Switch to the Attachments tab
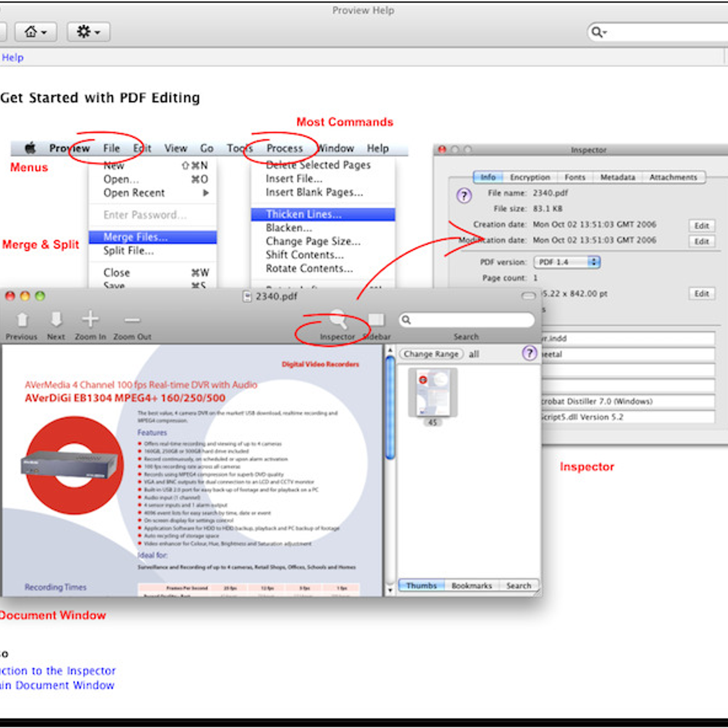The image size is (728, 728). [673, 177]
